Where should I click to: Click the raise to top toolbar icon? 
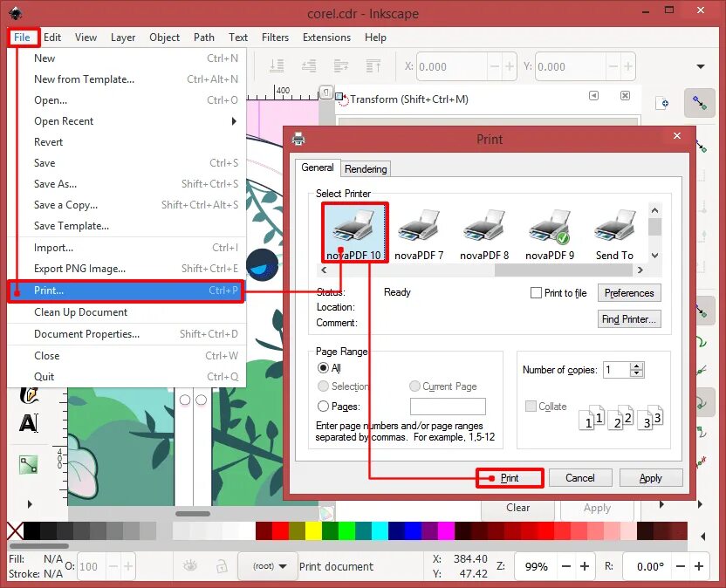[373, 66]
